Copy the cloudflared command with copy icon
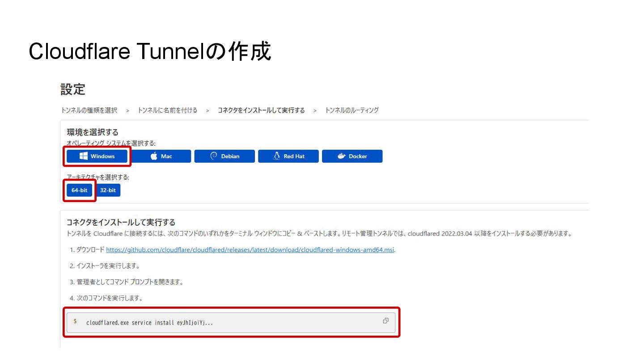Screen dimensions: 644x362 coord(386,321)
